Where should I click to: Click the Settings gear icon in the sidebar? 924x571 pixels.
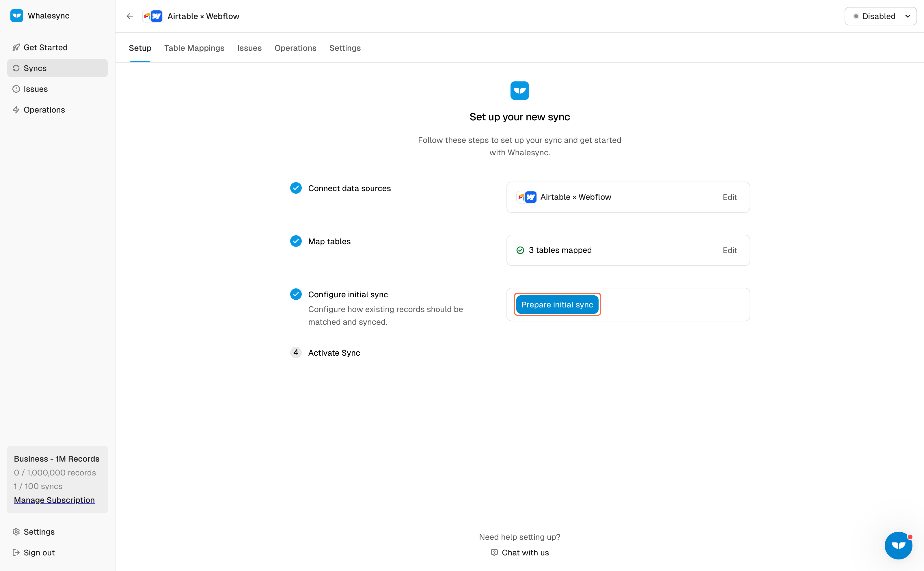click(16, 532)
